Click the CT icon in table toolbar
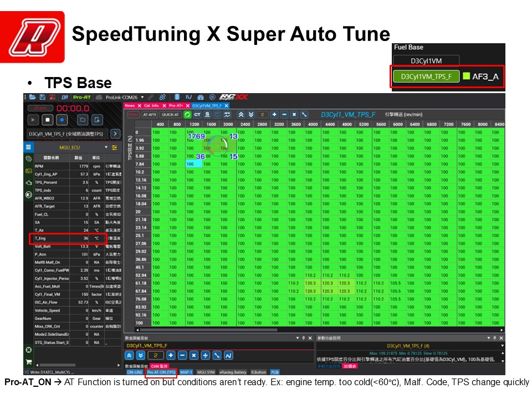This screenshot has height=399, width=532. [x=197, y=114]
